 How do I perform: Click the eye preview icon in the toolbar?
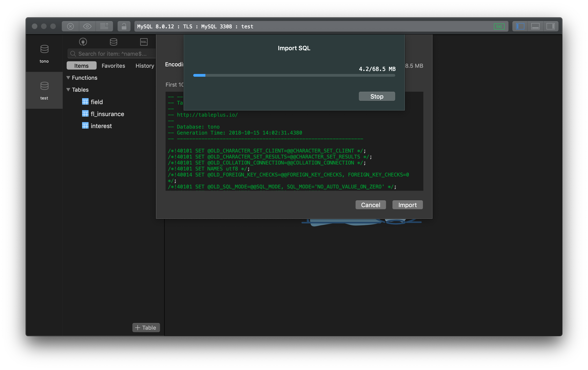click(87, 26)
